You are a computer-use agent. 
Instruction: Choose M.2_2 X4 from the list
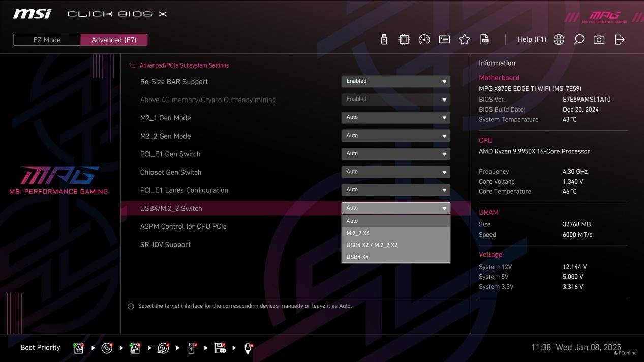coord(395,233)
